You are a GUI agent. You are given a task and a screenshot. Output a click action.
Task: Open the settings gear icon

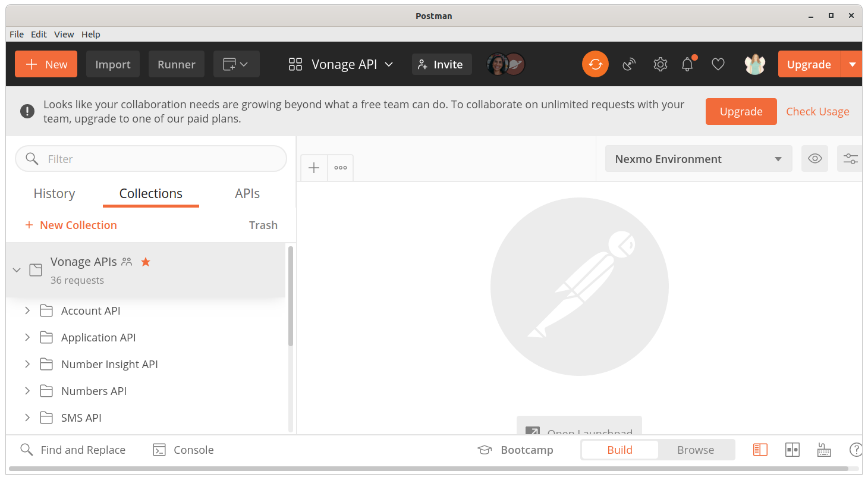point(660,64)
